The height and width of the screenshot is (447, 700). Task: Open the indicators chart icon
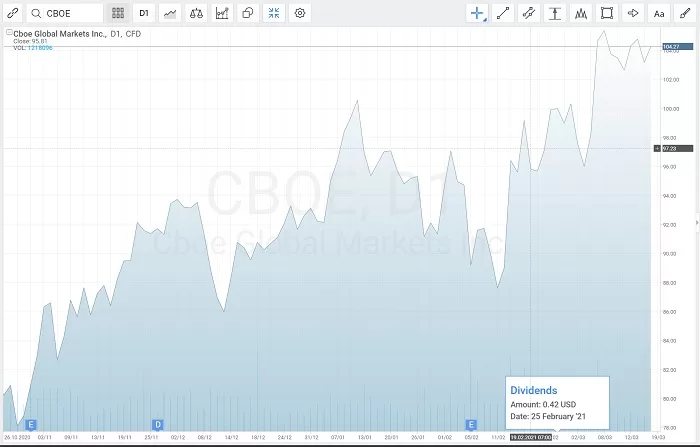coord(222,13)
